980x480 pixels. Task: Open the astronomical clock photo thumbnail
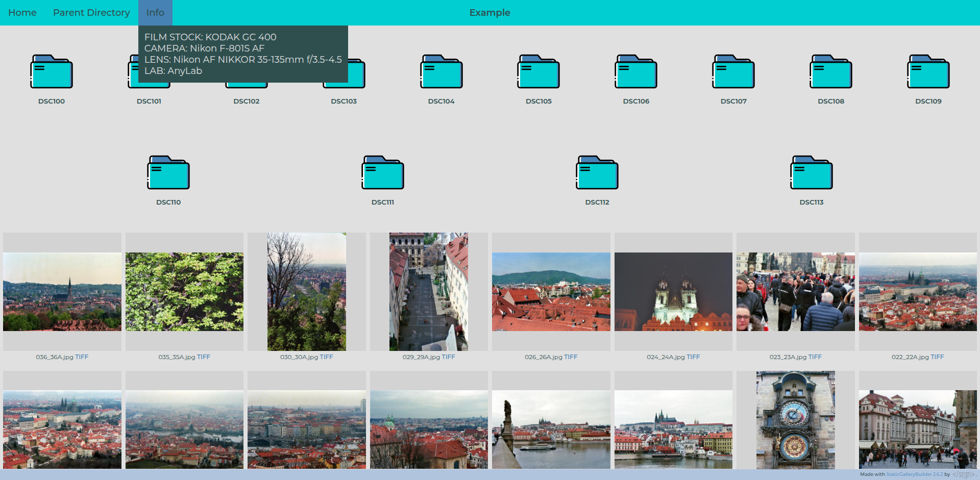795,420
